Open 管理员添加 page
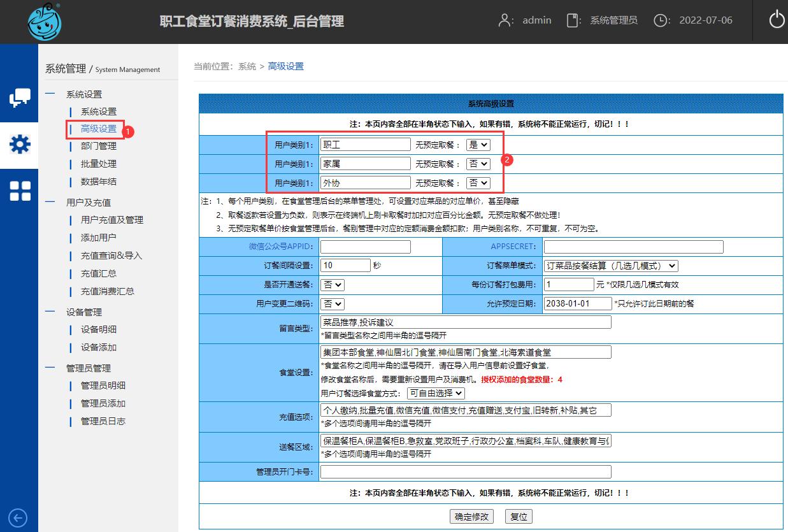The width and height of the screenshot is (788, 532). [x=103, y=403]
